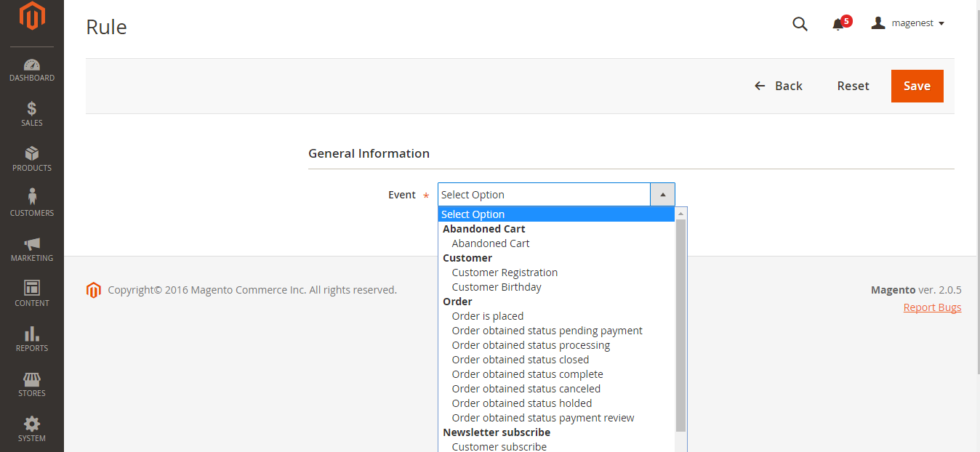Go to the Products section
The height and width of the screenshot is (452, 980).
[x=32, y=160]
